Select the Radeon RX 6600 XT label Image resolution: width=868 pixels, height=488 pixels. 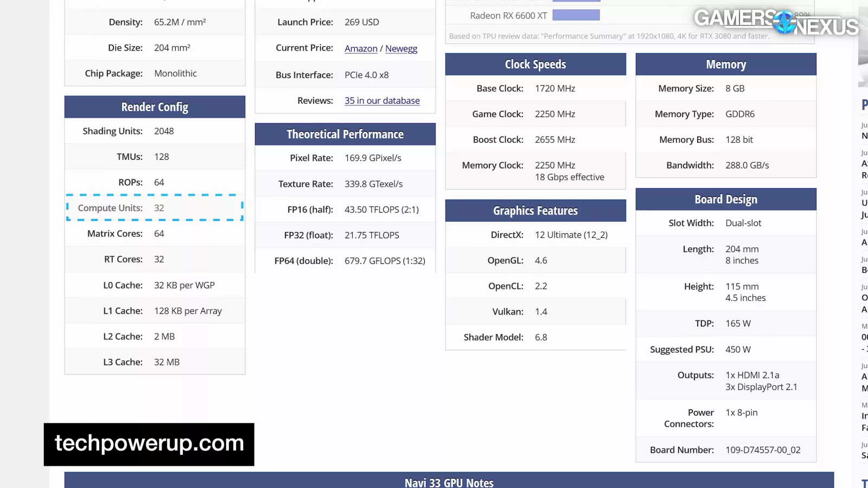508,16
